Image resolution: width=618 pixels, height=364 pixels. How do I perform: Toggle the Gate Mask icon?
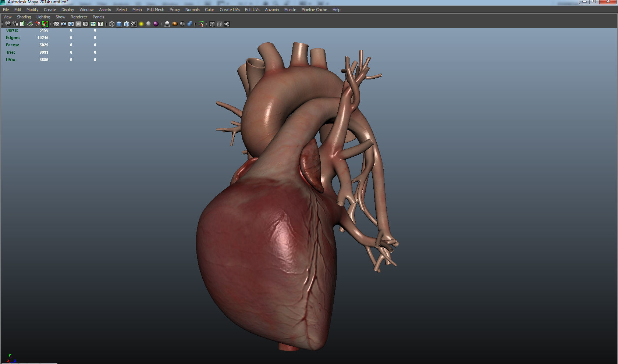(x=78, y=24)
